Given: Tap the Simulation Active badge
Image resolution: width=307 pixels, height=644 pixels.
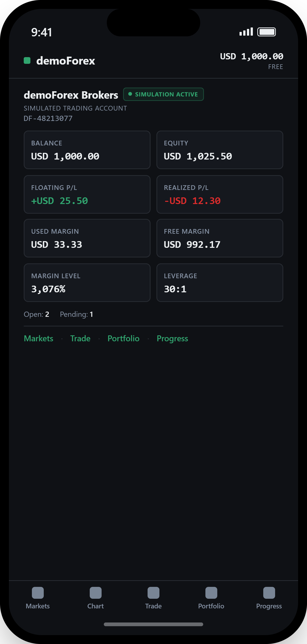Looking at the screenshot, I should [x=163, y=94].
